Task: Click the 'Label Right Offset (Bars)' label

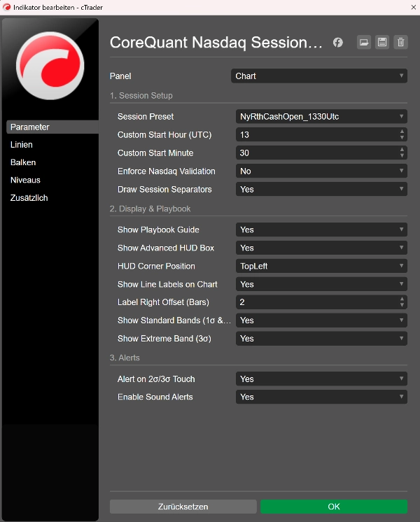Action: (163, 302)
